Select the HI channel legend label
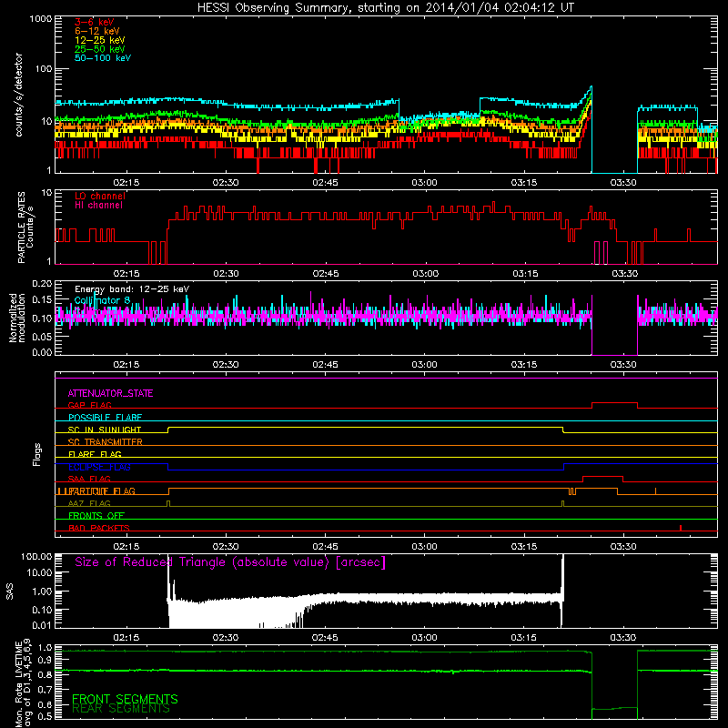Viewport: 728px width, 728px height. pyautogui.click(x=98, y=206)
